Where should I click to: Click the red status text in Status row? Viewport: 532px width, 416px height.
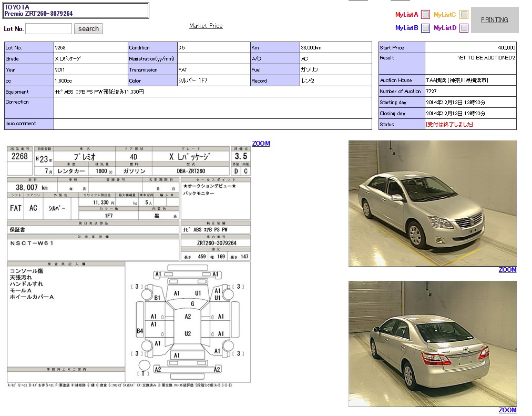[449, 125]
